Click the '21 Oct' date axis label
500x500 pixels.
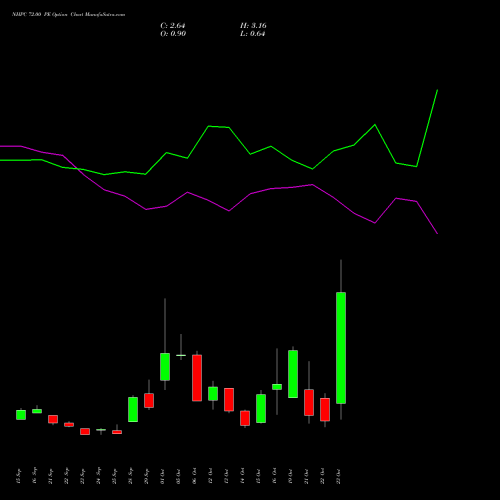(306, 476)
